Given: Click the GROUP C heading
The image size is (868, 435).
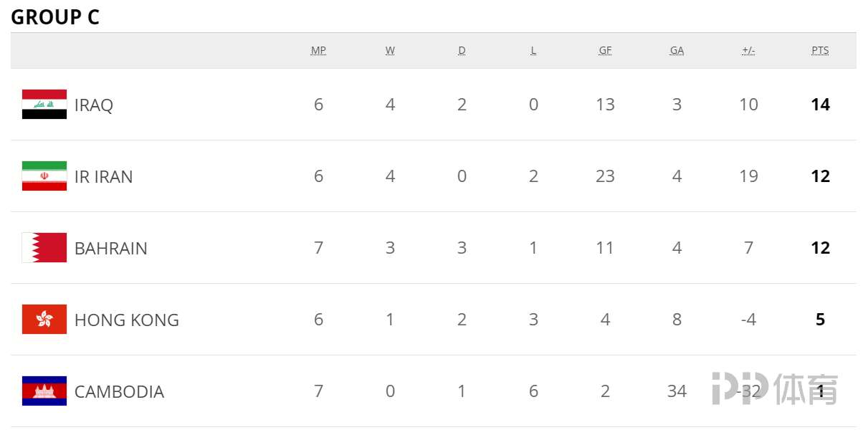Looking at the screenshot, I should click(55, 17).
